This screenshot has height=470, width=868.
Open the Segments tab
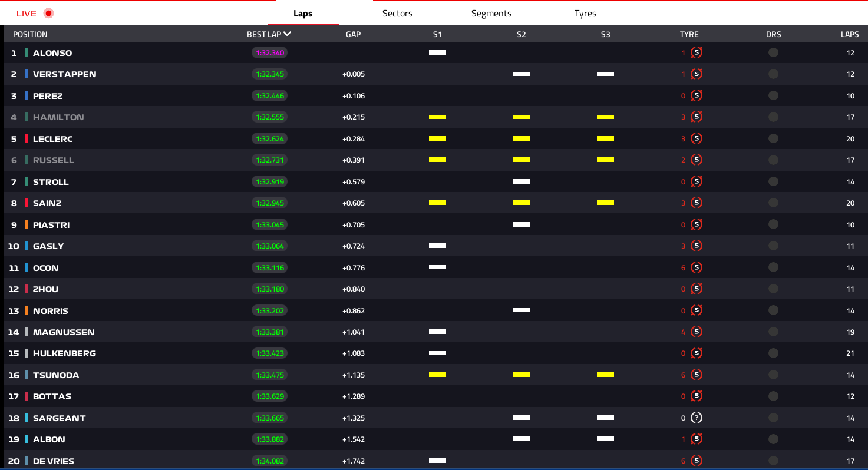[x=491, y=14]
